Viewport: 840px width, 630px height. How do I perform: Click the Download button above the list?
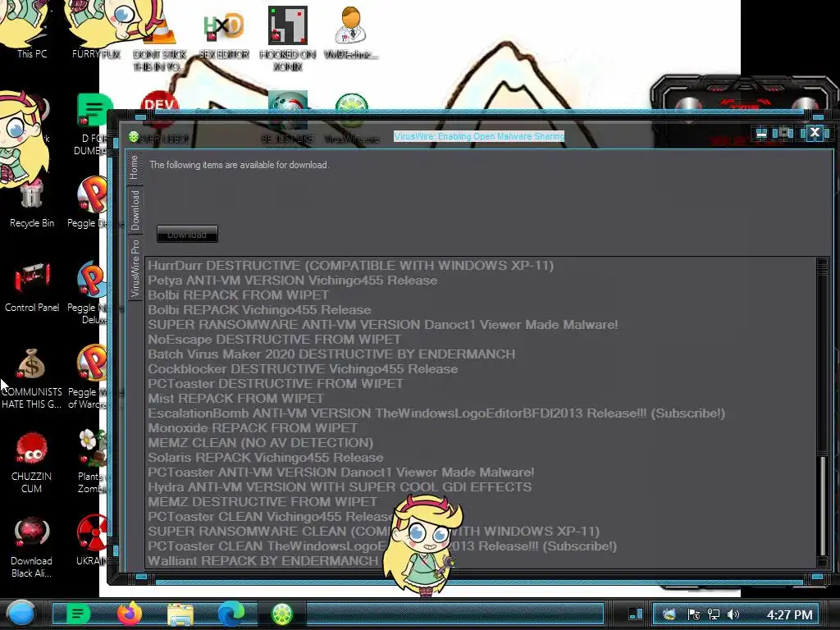click(187, 234)
